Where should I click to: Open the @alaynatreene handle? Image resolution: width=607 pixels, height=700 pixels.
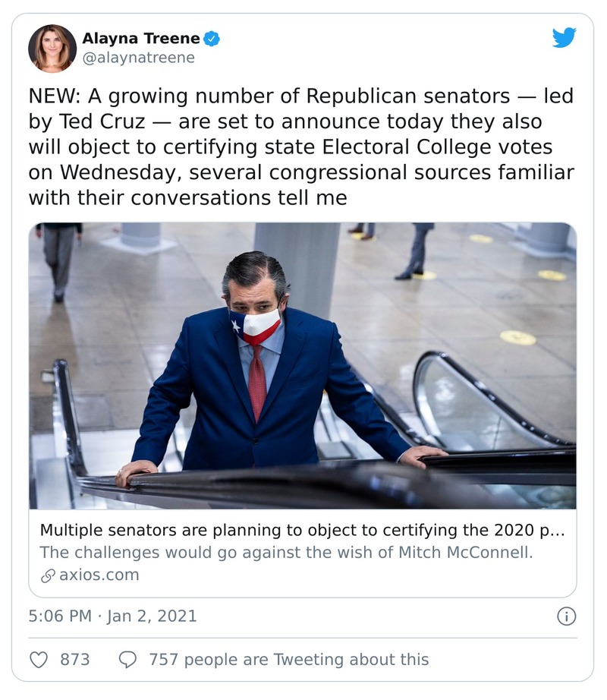coord(138,58)
